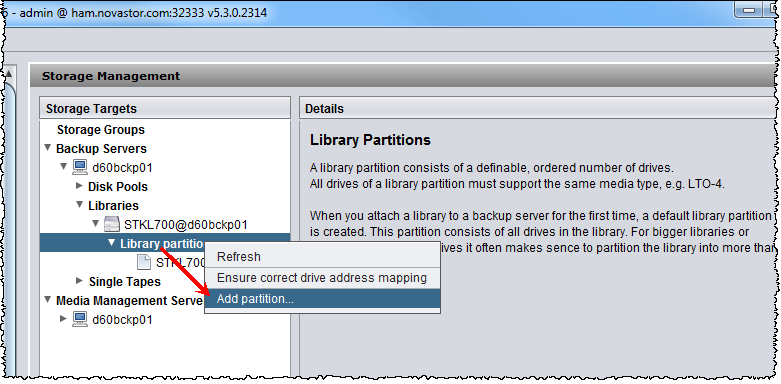Collapse the Library partitions node arrow
781x384 pixels.
(x=112, y=243)
